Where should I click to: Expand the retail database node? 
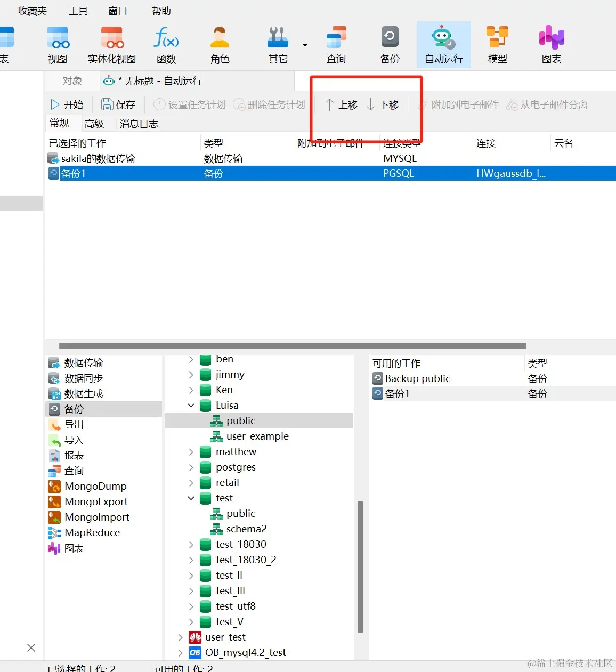191,483
